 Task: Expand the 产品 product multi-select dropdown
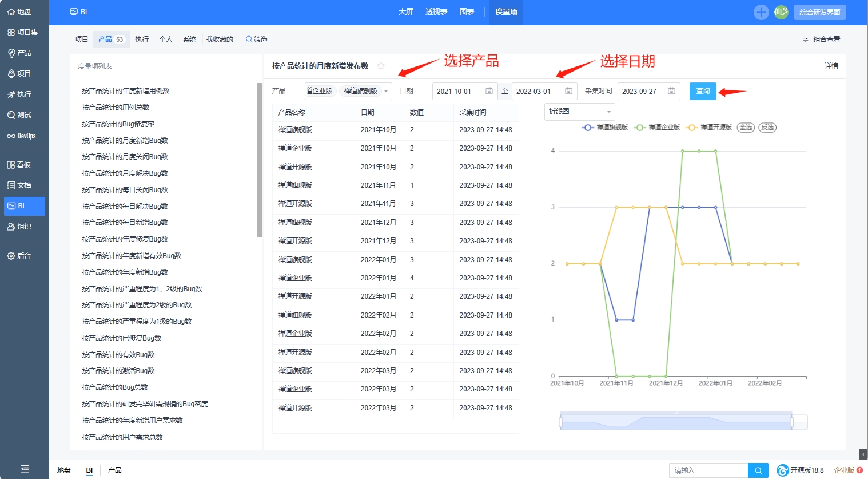pos(387,92)
